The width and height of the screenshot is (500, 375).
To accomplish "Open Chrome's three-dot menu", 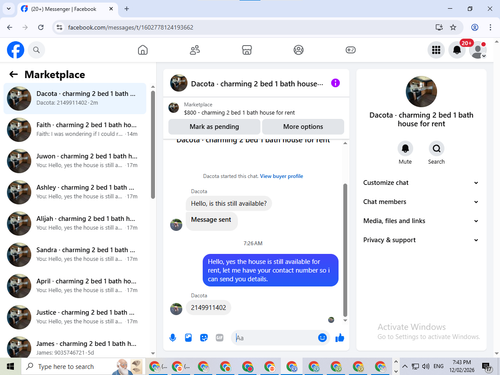I will (x=490, y=27).
